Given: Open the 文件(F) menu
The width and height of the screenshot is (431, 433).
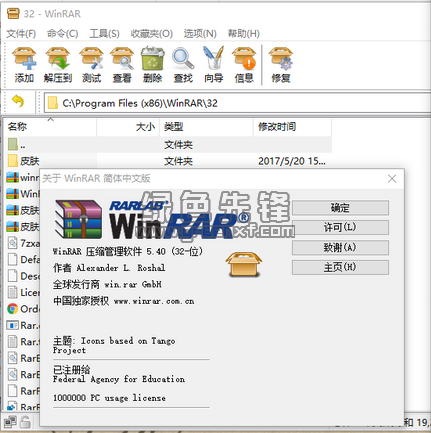Looking at the screenshot, I should [21, 34].
